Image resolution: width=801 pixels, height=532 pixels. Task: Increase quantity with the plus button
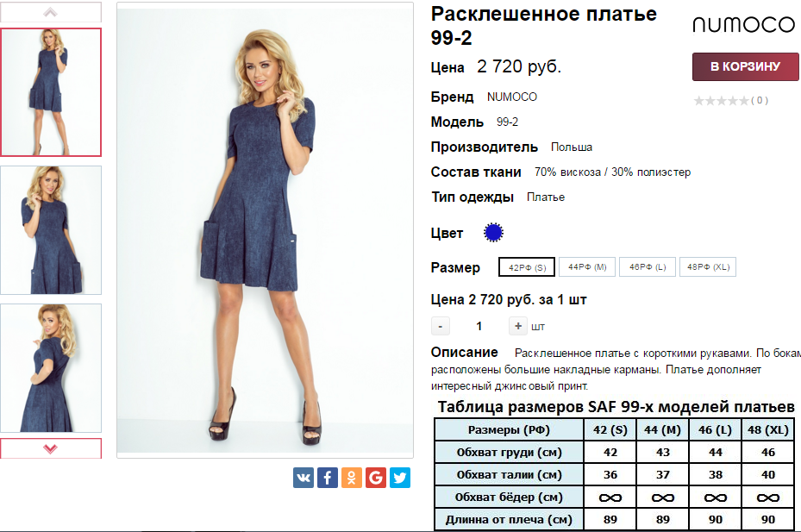pyautogui.click(x=517, y=326)
